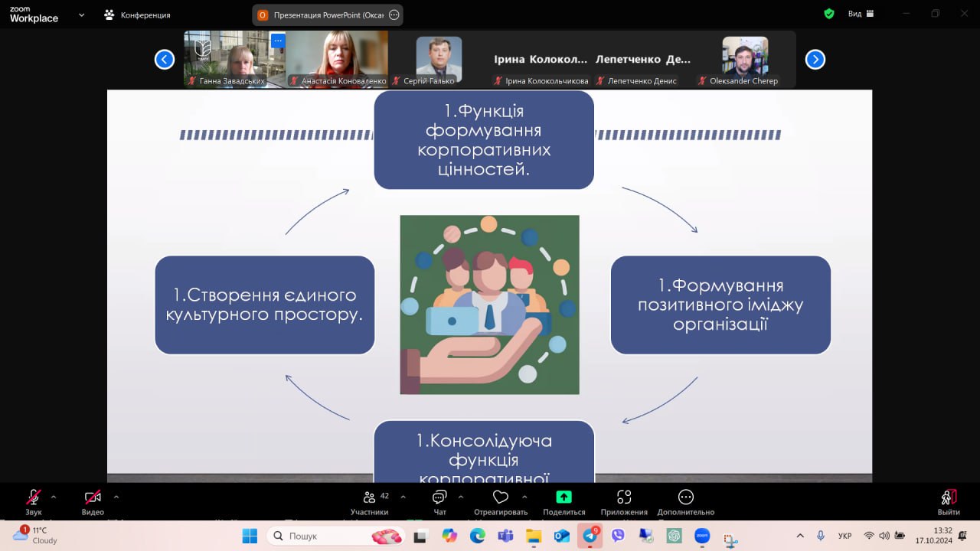The height and width of the screenshot is (551, 980).
Task: Open the Приложения apps menu
Action: (x=624, y=502)
